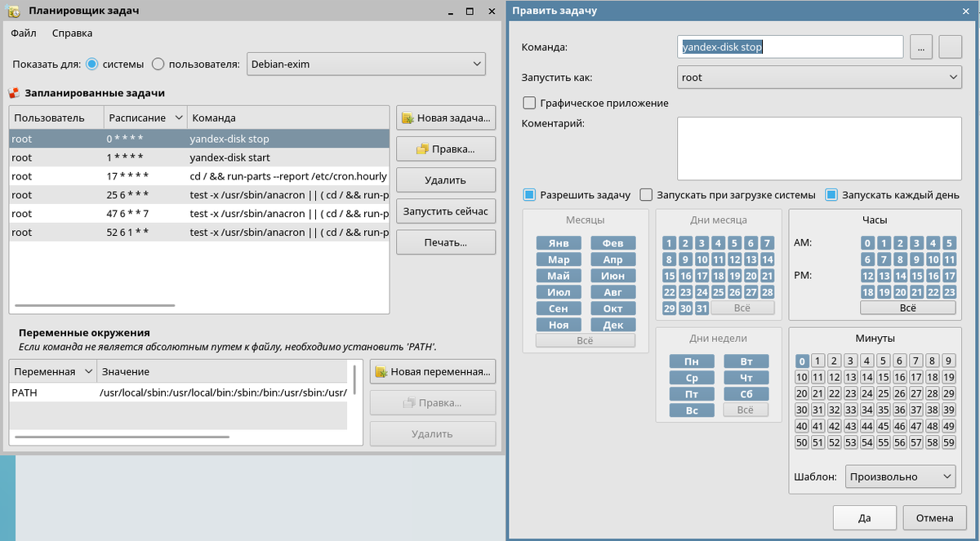
Task: Toggle the Чт weekday button
Action: (x=746, y=378)
